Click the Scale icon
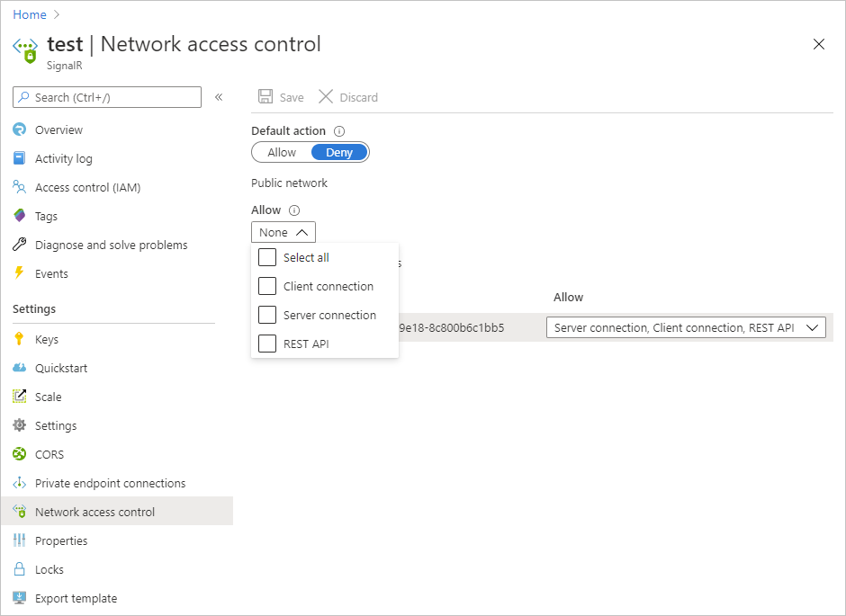Screen dimensions: 846x616 (x=20, y=397)
